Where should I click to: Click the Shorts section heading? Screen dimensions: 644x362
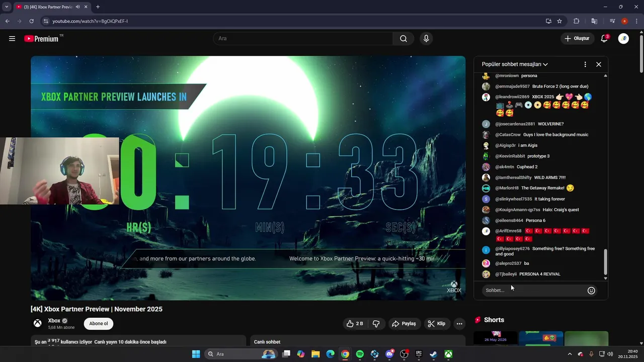(x=494, y=320)
